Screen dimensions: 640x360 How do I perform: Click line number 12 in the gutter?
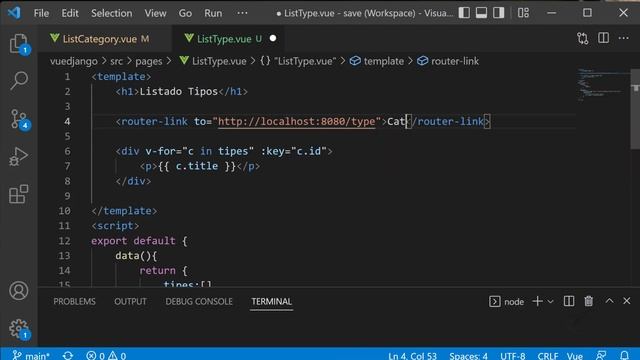64,241
